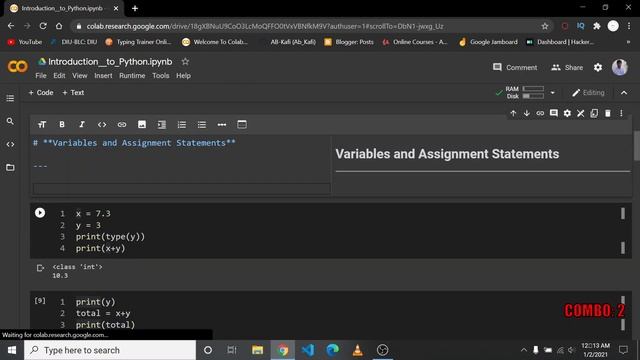Click the RAM/Disk usage indicator
This screenshot has height=360, width=640.
click(525, 93)
